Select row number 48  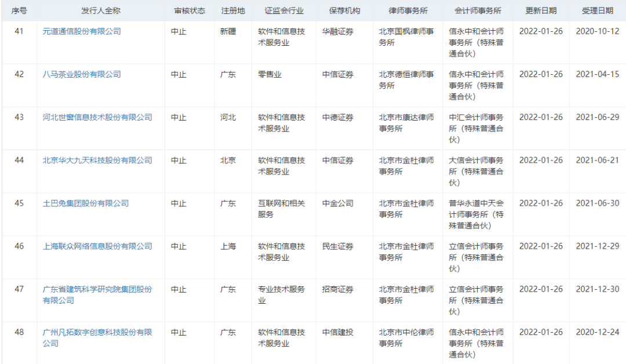(x=19, y=332)
